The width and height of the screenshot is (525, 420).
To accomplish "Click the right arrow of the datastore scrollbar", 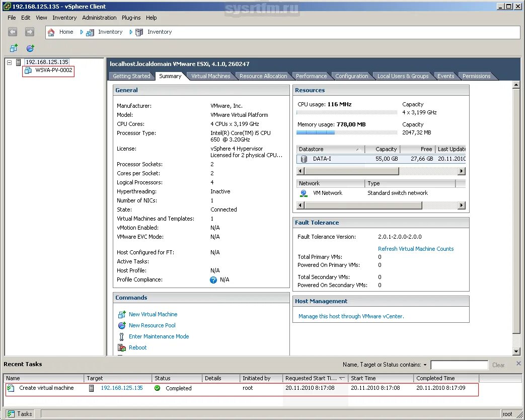I will click(x=462, y=171).
